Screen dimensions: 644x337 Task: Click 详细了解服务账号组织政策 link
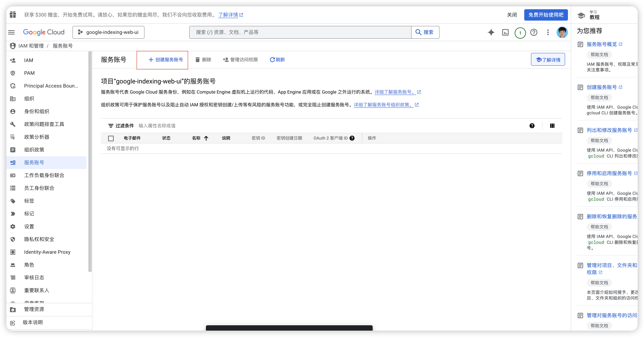click(x=386, y=105)
